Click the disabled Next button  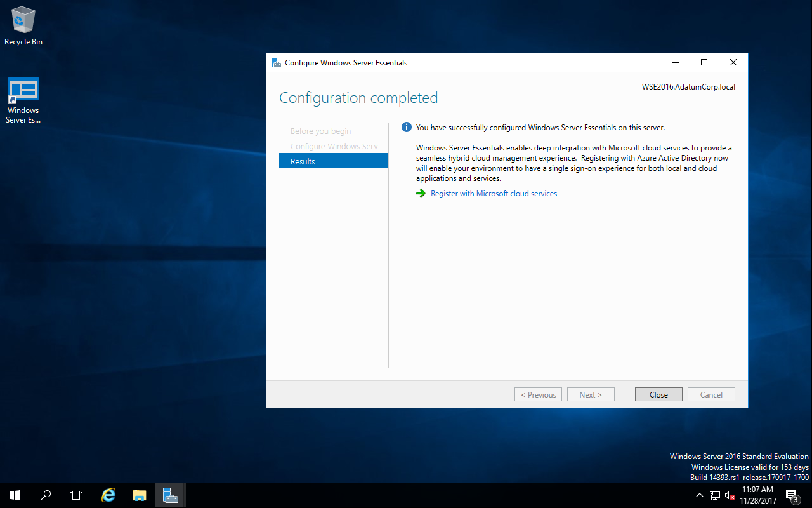pyautogui.click(x=591, y=394)
